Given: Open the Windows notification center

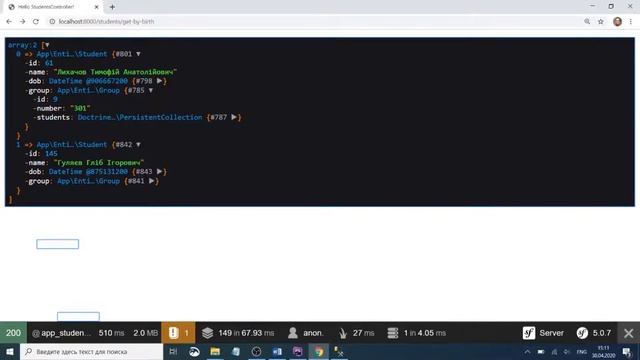Looking at the screenshot, I should point(627,351).
